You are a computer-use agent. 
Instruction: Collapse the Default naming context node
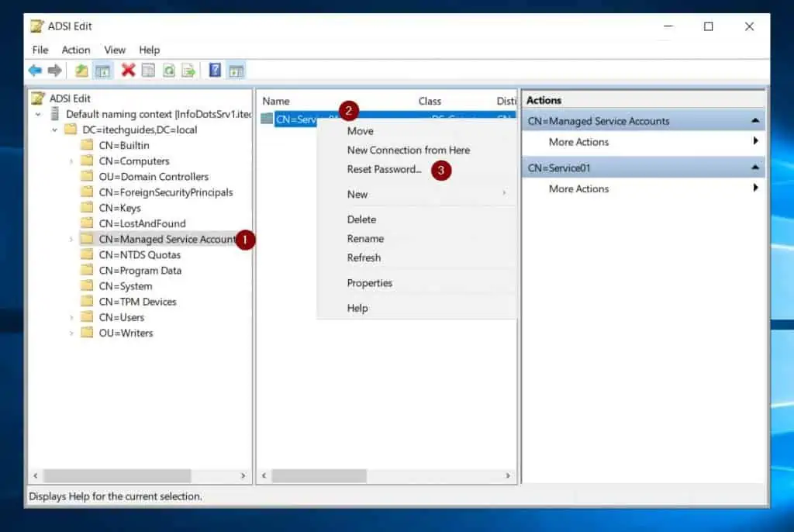point(37,114)
